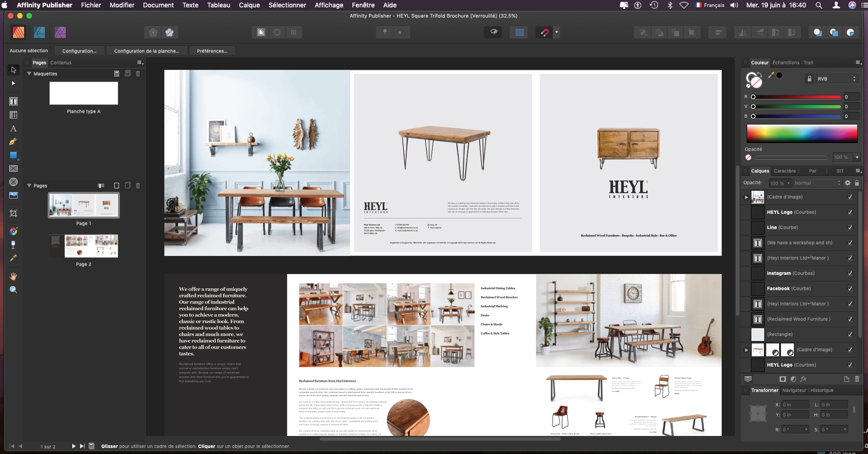Click the Configuration... button
This screenshot has width=868, height=454.
click(80, 51)
